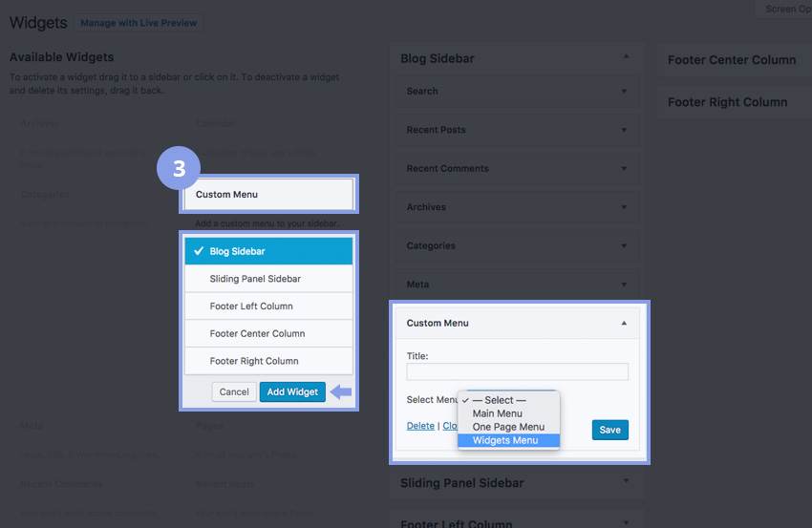812x528 pixels.
Task: Pick Footer Right Column from list
Action: [268, 361]
